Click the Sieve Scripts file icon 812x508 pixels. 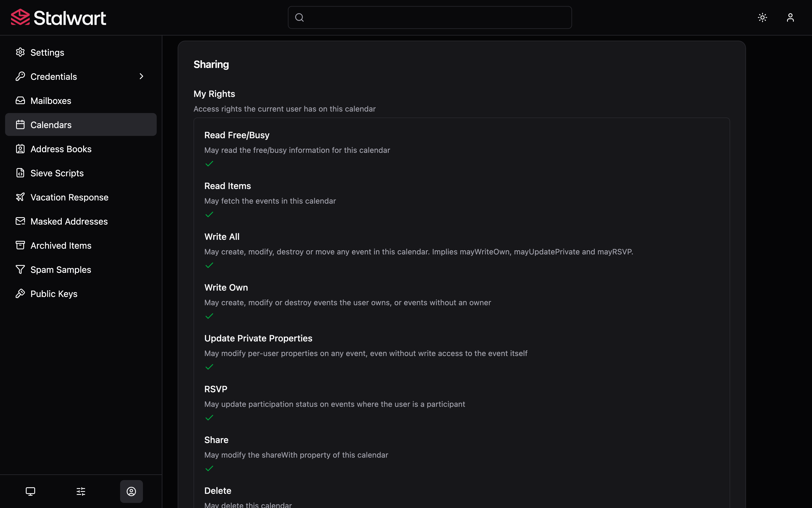pyautogui.click(x=20, y=173)
